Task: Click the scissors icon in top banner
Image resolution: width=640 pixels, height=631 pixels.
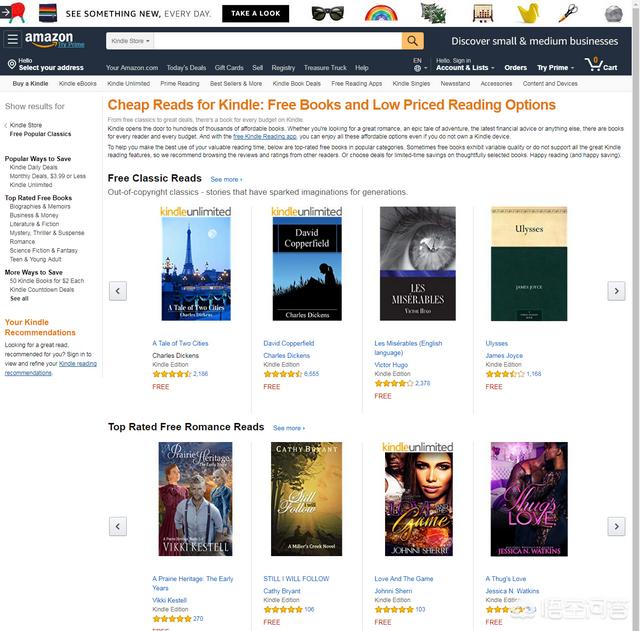Action: (x=568, y=13)
